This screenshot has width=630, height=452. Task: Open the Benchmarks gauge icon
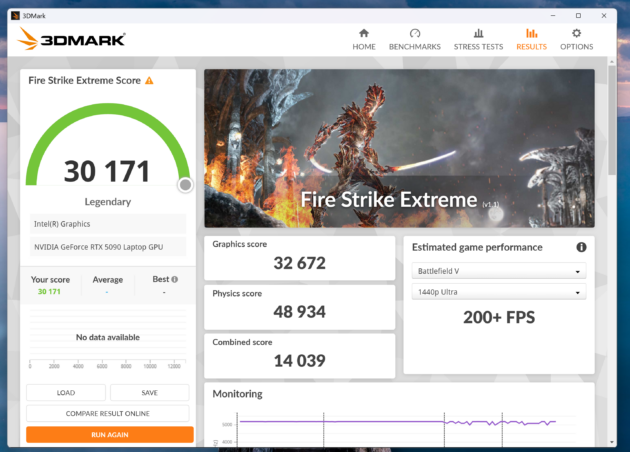pyautogui.click(x=415, y=33)
